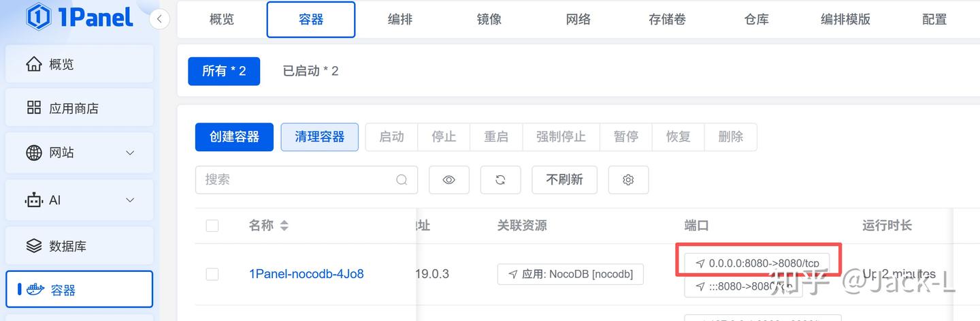Open column settings with the gear icon
The width and height of the screenshot is (980, 321).
click(x=628, y=180)
